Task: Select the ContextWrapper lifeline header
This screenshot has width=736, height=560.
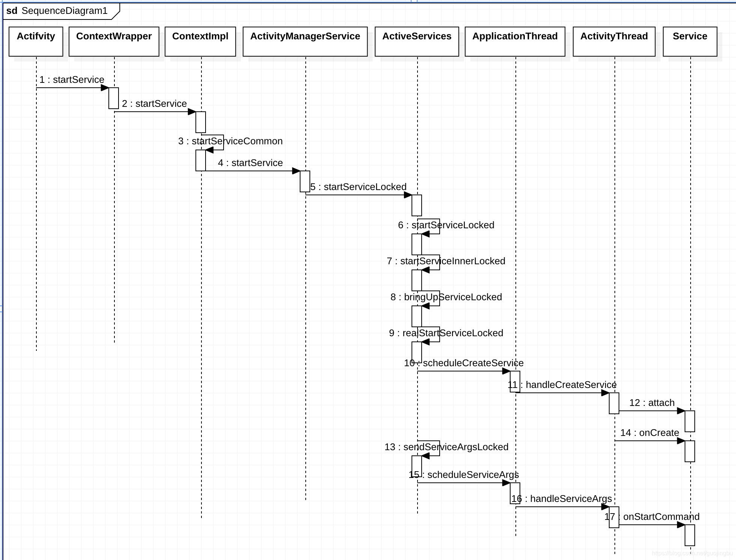Action: 114,42
